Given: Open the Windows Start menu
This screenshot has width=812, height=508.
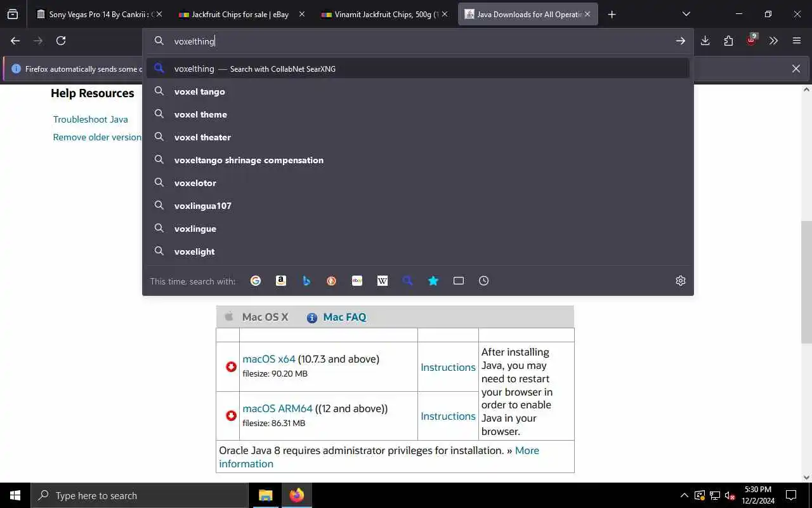Looking at the screenshot, I should point(15,495).
